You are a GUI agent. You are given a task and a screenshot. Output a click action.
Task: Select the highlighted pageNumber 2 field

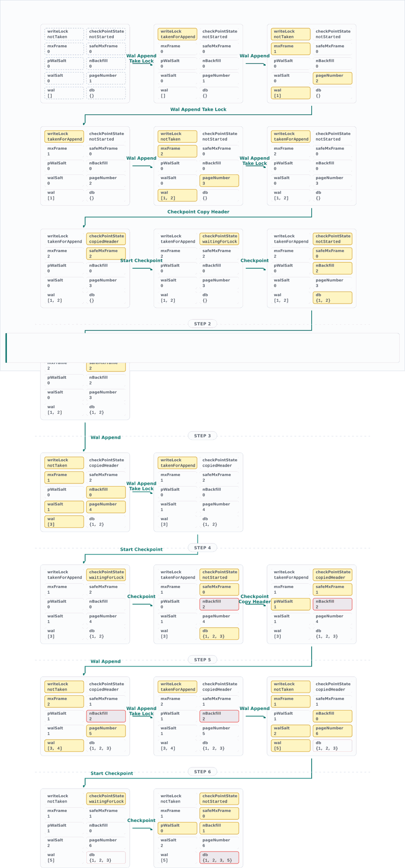click(333, 78)
